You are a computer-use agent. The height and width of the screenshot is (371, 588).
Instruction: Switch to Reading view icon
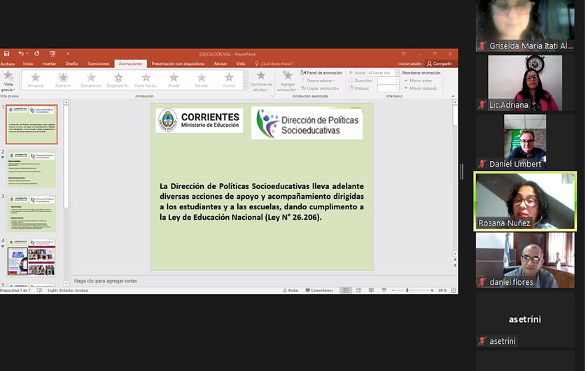click(x=371, y=290)
